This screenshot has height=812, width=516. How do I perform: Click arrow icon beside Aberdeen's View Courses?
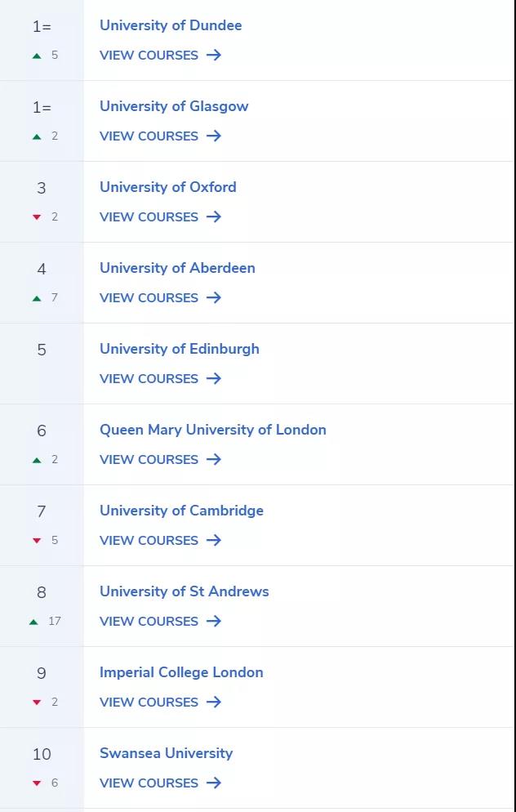214,297
